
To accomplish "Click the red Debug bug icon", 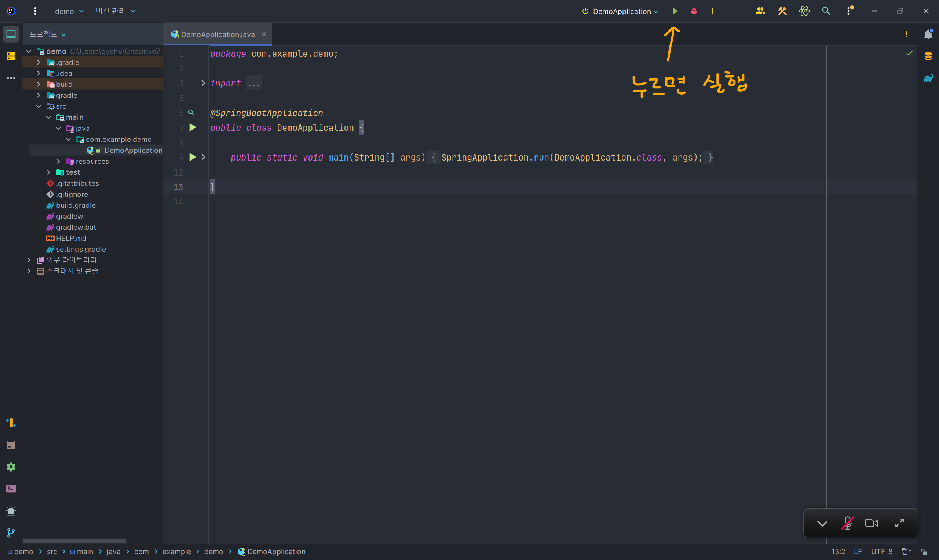I will click(x=694, y=11).
